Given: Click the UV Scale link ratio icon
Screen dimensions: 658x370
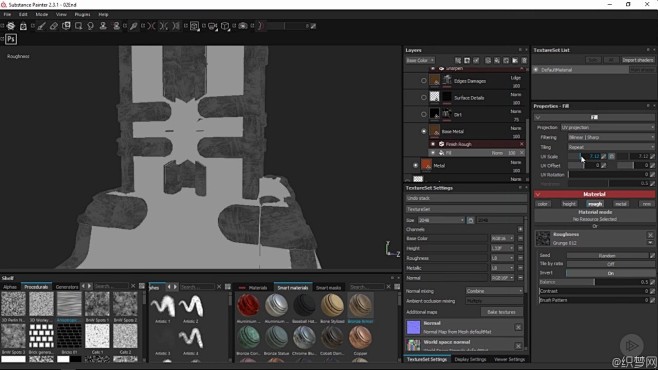Looking at the screenshot, I should pos(611,156).
